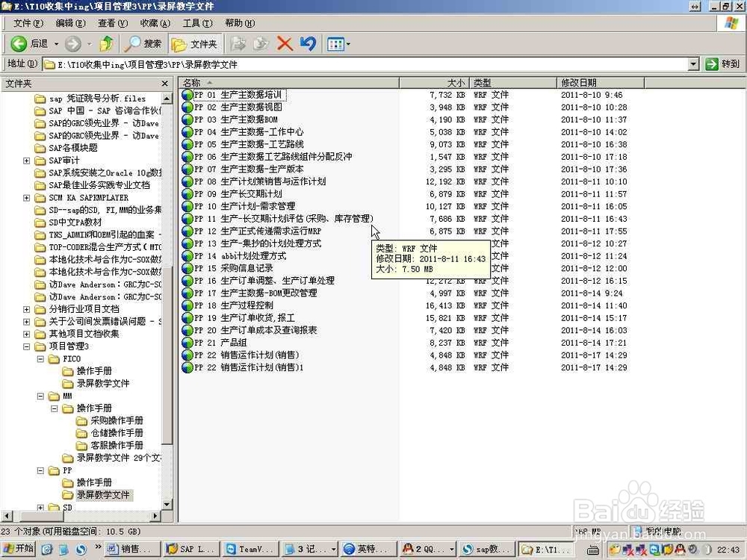Click the Move To toolbar icon
Image resolution: width=747 pixels, height=560 pixels.
pos(238,44)
